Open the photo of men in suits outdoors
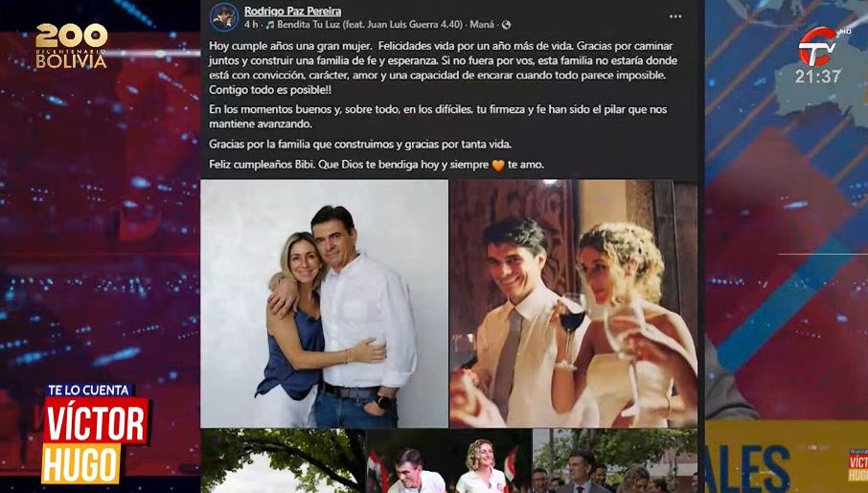868x493 pixels. (614, 460)
